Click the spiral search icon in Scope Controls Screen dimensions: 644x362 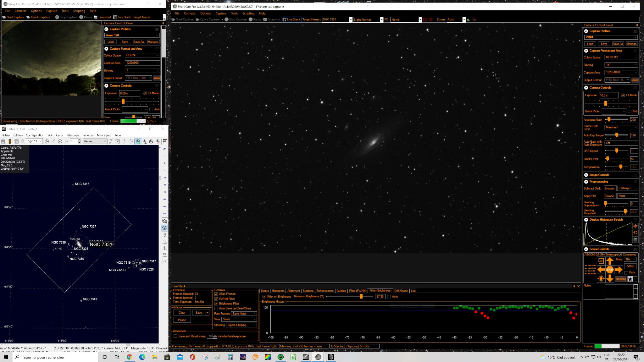pyautogui.click(x=601, y=261)
